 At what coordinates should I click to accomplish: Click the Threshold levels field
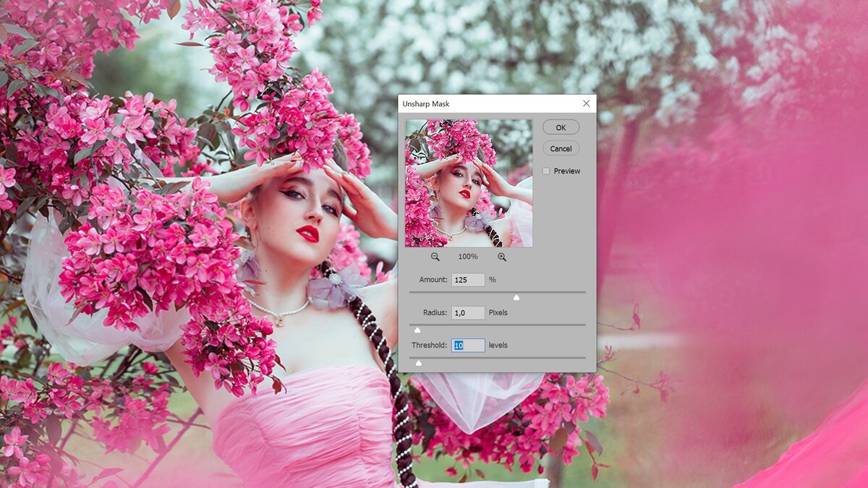(x=468, y=346)
